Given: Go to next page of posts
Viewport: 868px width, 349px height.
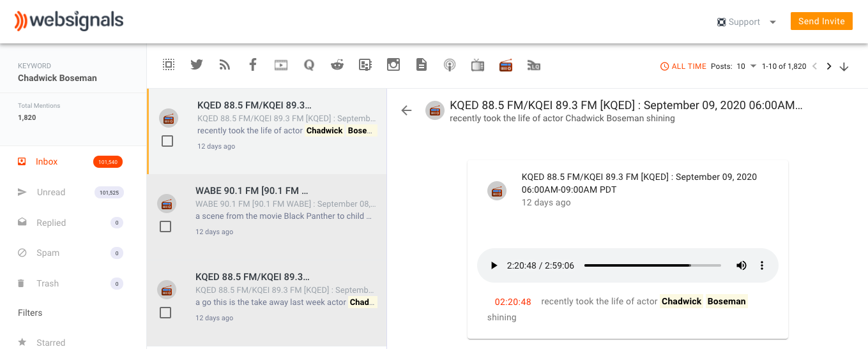Looking at the screenshot, I should (x=829, y=66).
